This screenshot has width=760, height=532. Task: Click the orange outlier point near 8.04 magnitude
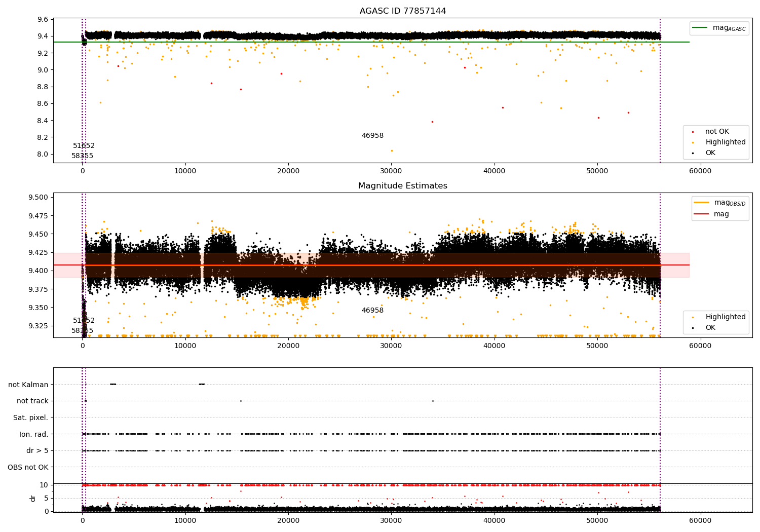391,150
